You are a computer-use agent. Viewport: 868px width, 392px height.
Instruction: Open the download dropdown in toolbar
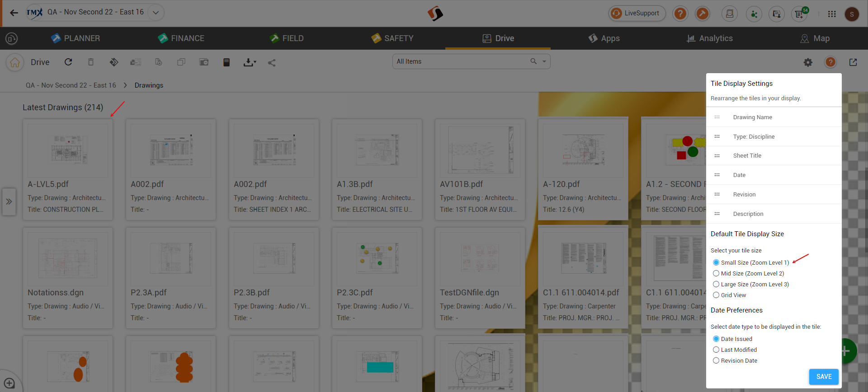click(250, 62)
